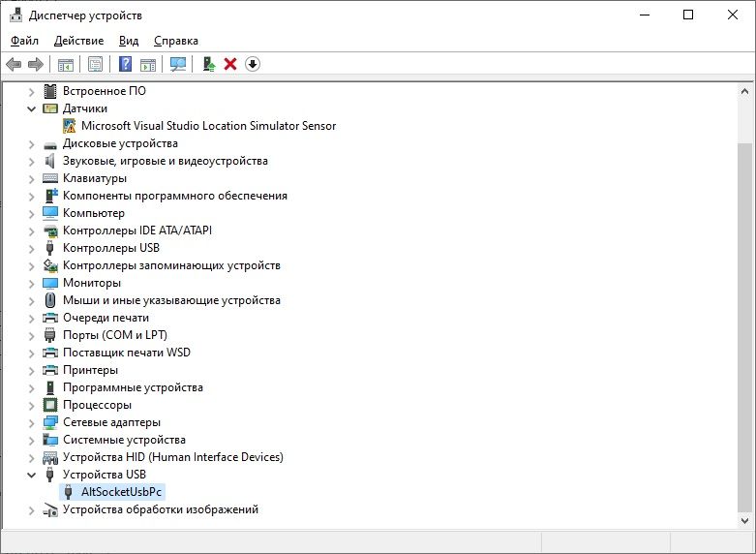The image size is (756, 554).
Task: Expand the Клавиатуры node
Action: point(31,178)
